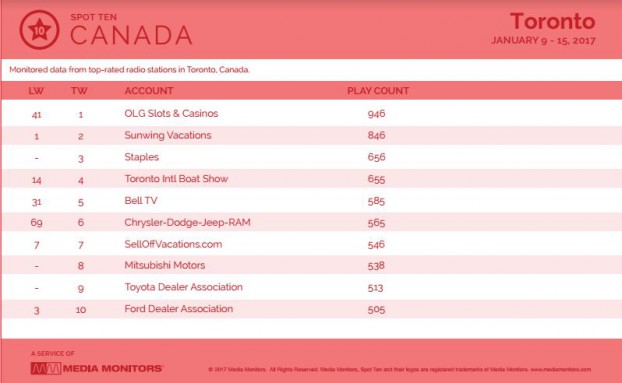
Task: Open the Toronto Intl Boat Show entry
Action: 176,179
